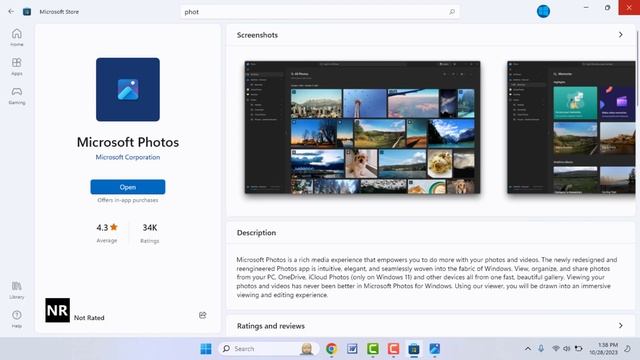This screenshot has width=640, height=360.
Task: Open the Apps section in sidebar
Action: pyautogui.click(x=17, y=67)
